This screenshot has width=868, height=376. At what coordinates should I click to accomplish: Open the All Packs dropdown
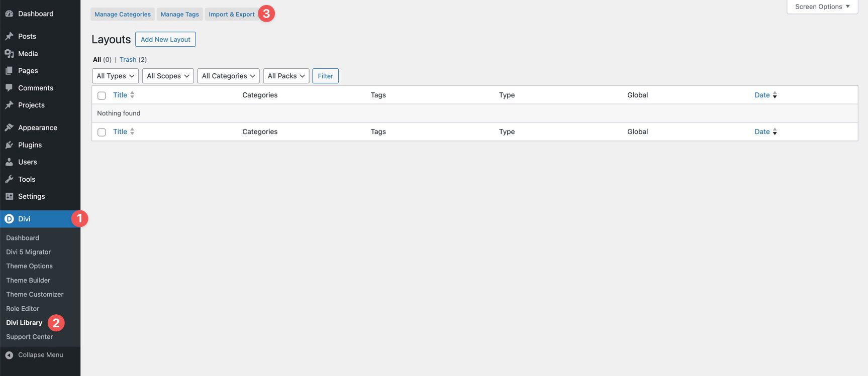pos(286,76)
